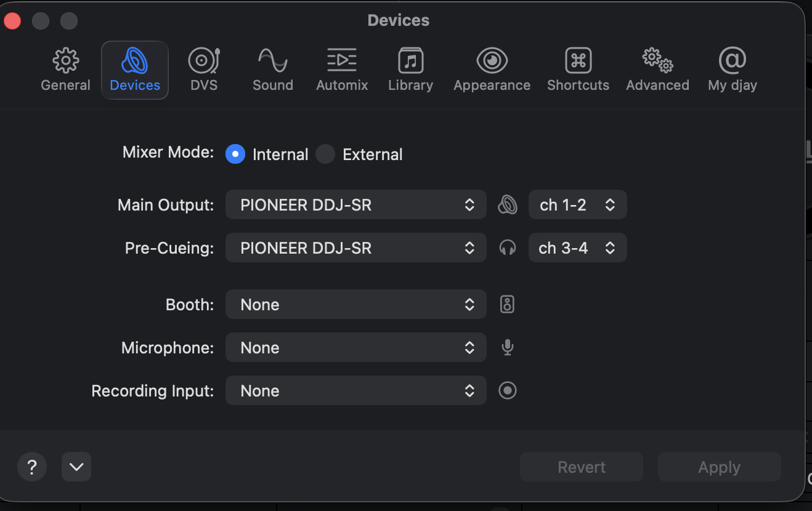Viewport: 812px width, 511px height.
Task: Open the Main Output device dropdown
Action: tap(356, 204)
